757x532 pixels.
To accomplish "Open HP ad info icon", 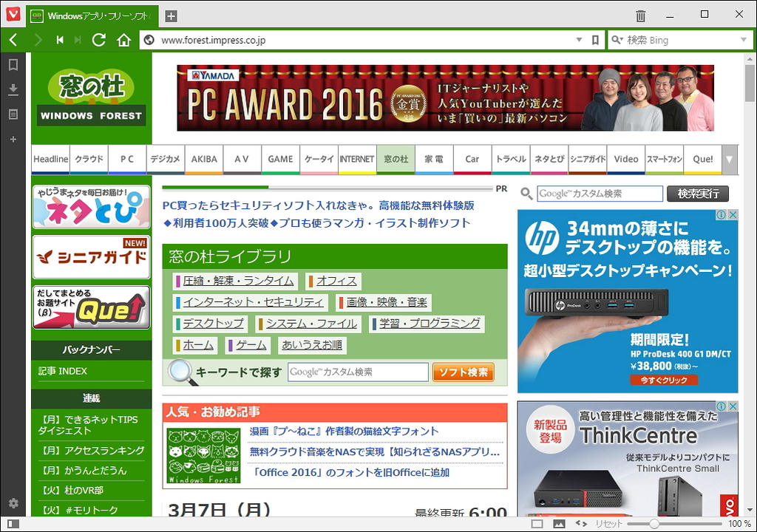I will [721, 215].
